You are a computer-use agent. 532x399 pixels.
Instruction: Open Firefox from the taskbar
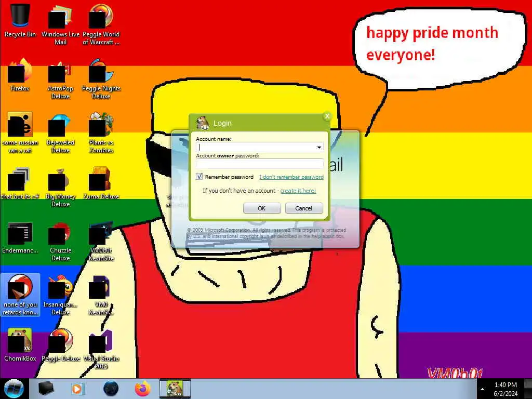click(143, 389)
